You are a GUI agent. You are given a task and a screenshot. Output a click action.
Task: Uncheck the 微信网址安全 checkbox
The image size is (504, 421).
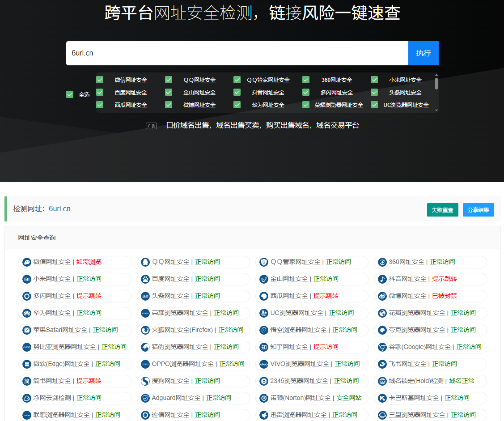point(100,80)
